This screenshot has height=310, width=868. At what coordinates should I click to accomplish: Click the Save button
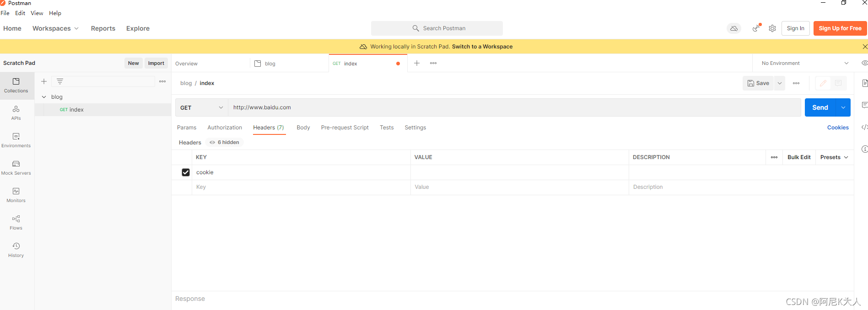[x=758, y=83]
